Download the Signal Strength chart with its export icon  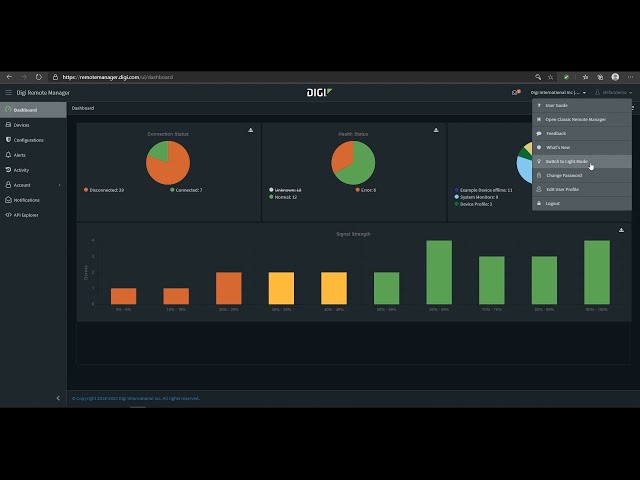621,230
